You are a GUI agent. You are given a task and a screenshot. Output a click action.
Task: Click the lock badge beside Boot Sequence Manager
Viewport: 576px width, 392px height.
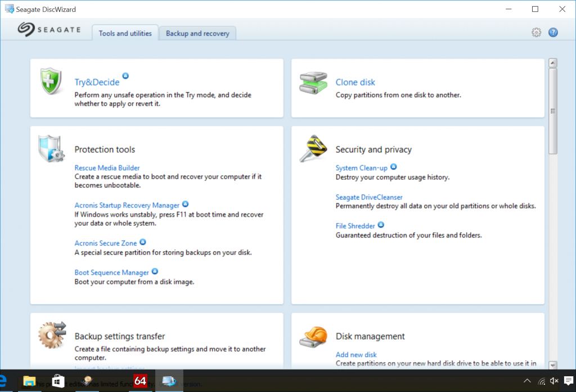pos(155,272)
